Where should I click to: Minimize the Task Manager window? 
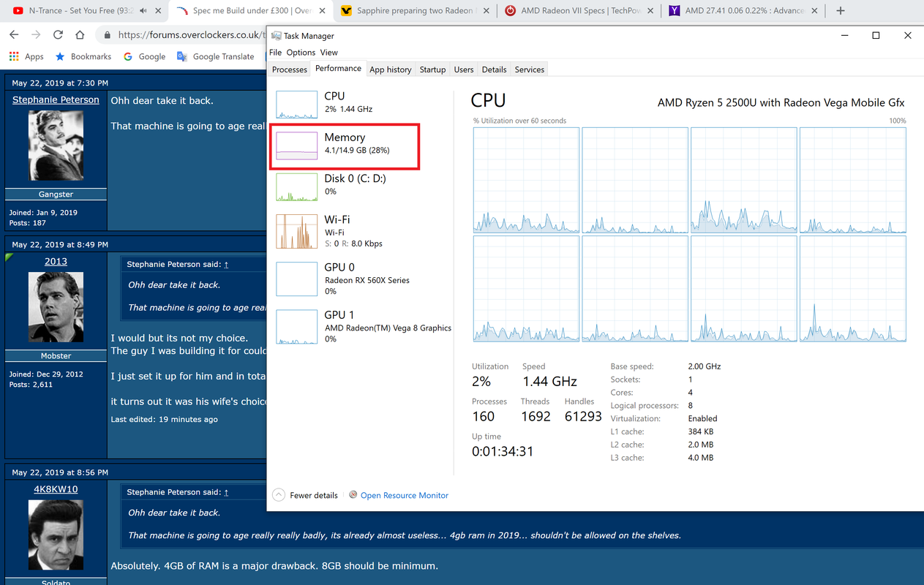(x=844, y=35)
